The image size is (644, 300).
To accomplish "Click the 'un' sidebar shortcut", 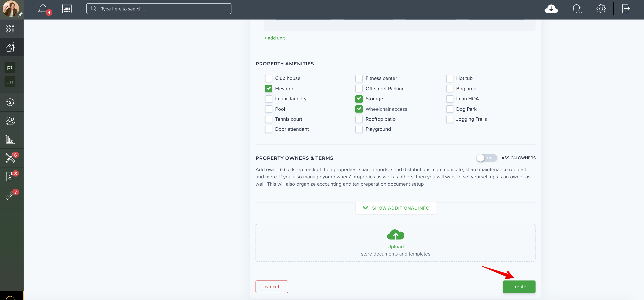I will tap(10, 82).
